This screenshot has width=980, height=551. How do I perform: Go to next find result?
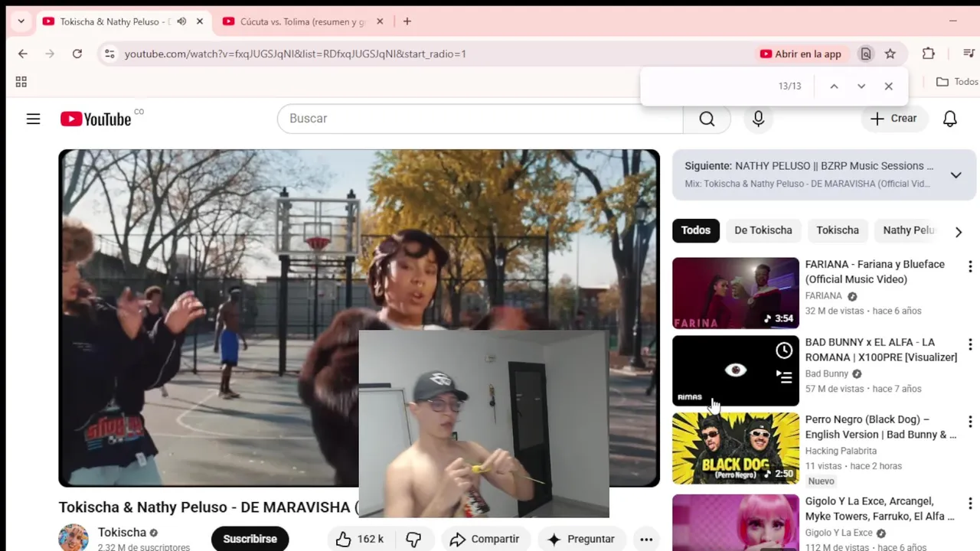point(861,86)
